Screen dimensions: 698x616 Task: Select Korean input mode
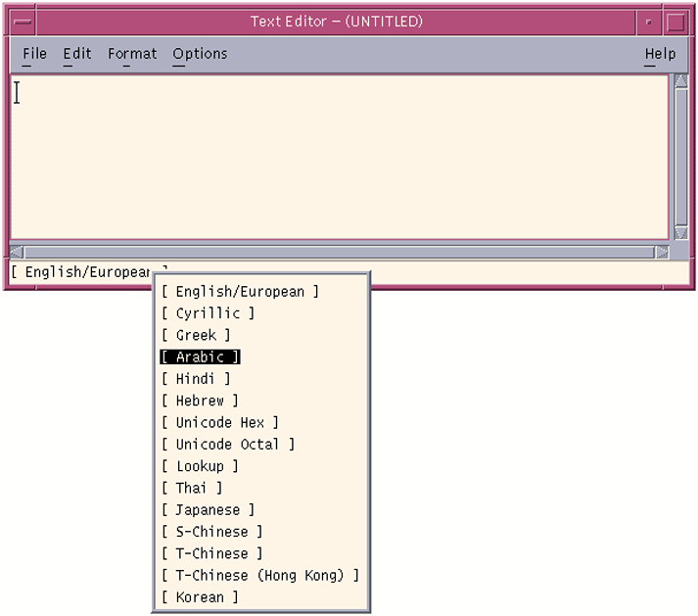click(x=200, y=596)
